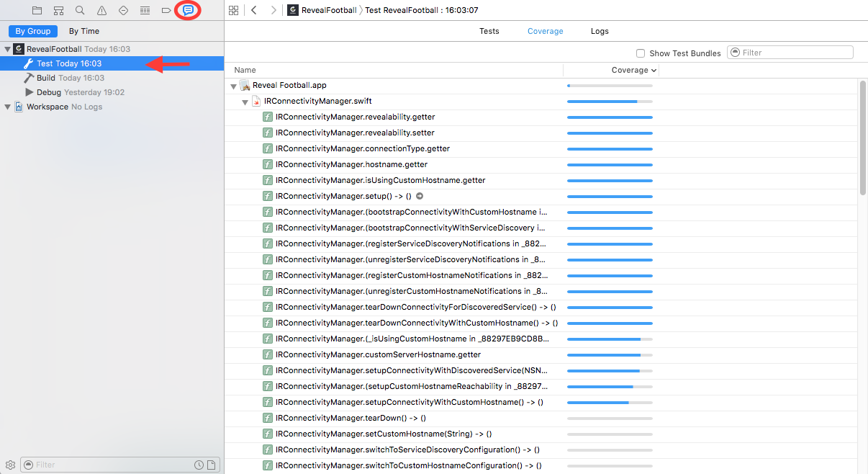Select the By Group view toggle
This screenshot has height=474, width=868.
(33, 31)
